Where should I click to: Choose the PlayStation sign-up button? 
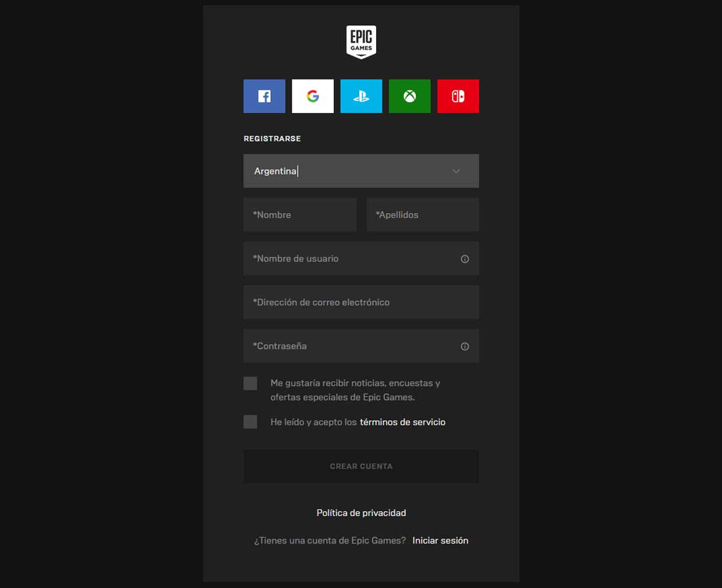point(361,96)
